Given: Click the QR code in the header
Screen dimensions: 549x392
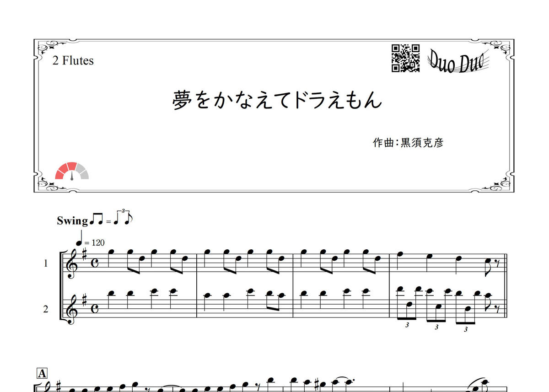Looking at the screenshot, I should pyautogui.click(x=406, y=58).
